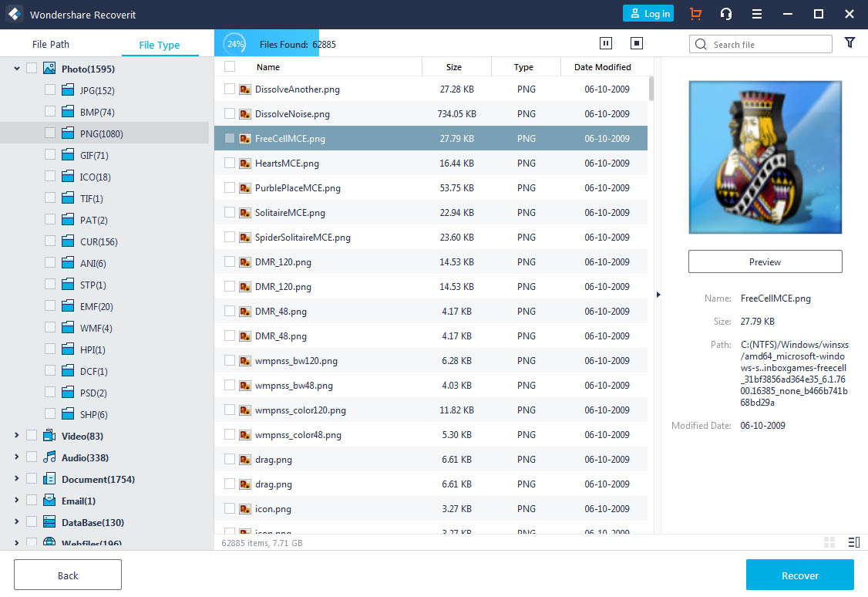Click the image icon of HeartsMCE.png

(x=244, y=164)
